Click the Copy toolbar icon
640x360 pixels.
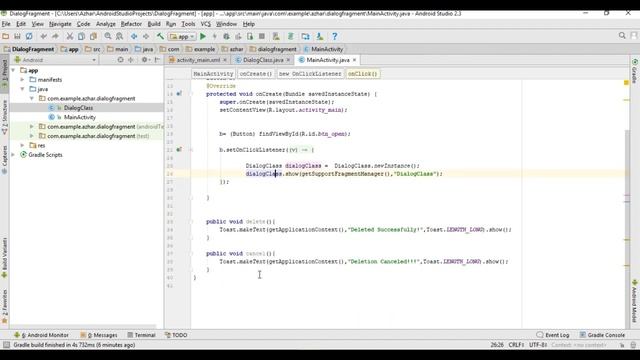click(x=81, y=36)
